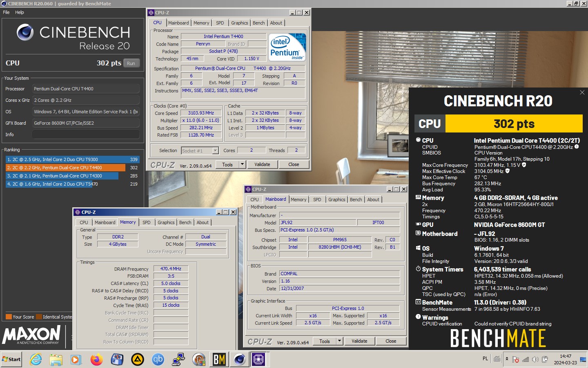Click Identical System legend swatch
The height and width of the screenshot is (368, 588).
[x=39, y=317]
